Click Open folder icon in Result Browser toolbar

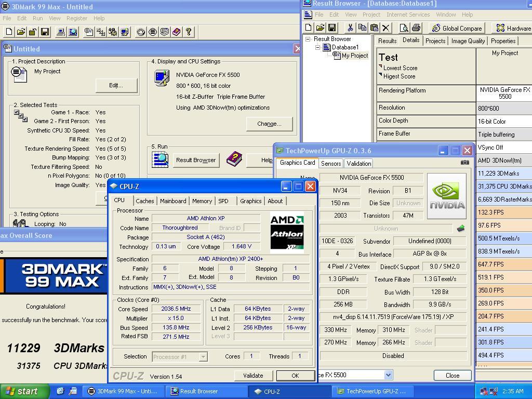(320, 28)
